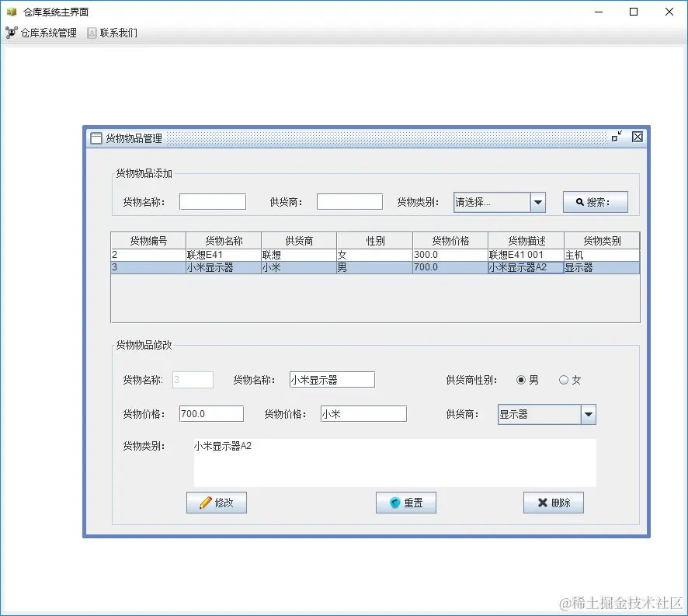Screen dimensions: 688x616
Task: Click the 小米 supplier edit field
Action: pyautogui.click(x=363, y=413)
